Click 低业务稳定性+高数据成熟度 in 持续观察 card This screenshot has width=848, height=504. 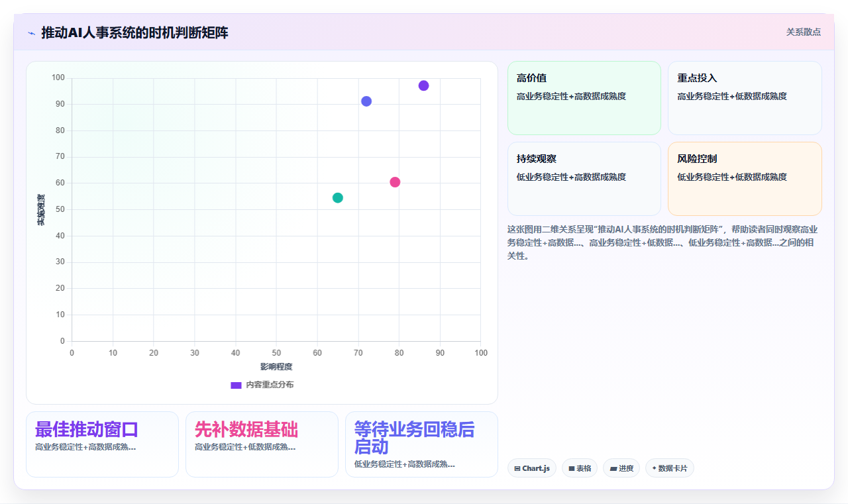tap(571, 177)
